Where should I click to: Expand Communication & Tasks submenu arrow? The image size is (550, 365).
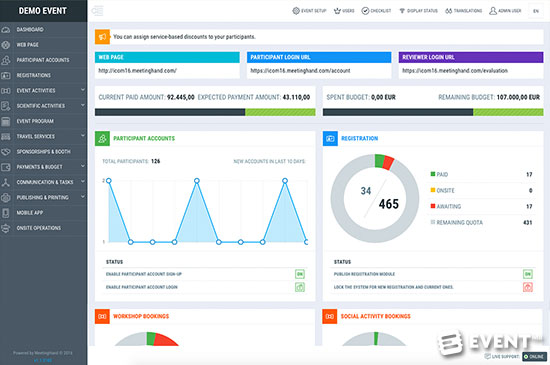(83, 181)
